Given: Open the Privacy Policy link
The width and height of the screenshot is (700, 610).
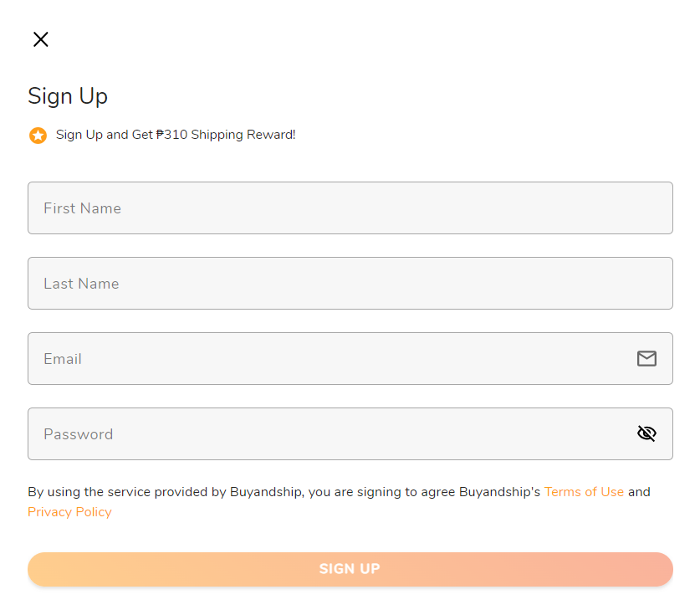Looking at the screenshot, I should coord(69,512).
